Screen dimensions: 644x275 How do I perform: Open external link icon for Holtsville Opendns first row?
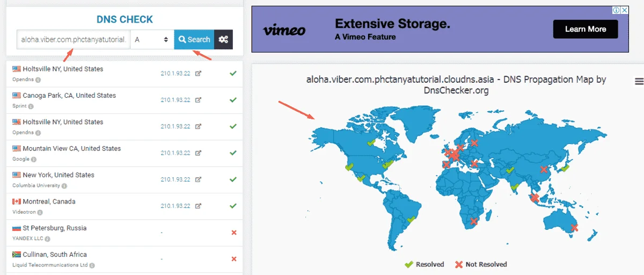pyautogui.click(x=198, y=73)
